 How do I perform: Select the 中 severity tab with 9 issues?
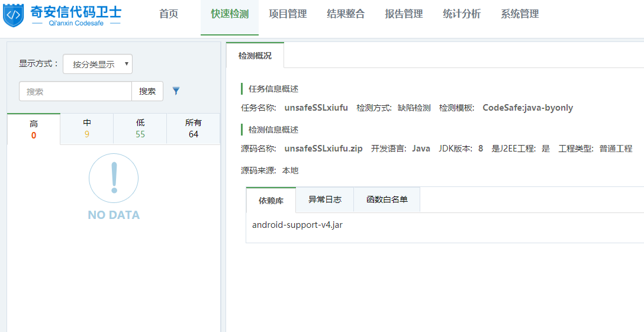[x=87, y=128]
